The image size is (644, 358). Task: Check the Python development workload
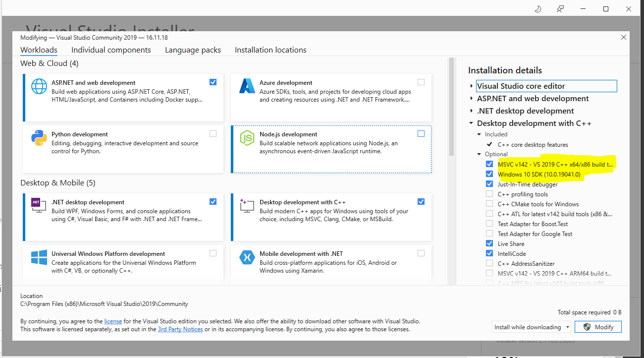[x=213, y=134]
